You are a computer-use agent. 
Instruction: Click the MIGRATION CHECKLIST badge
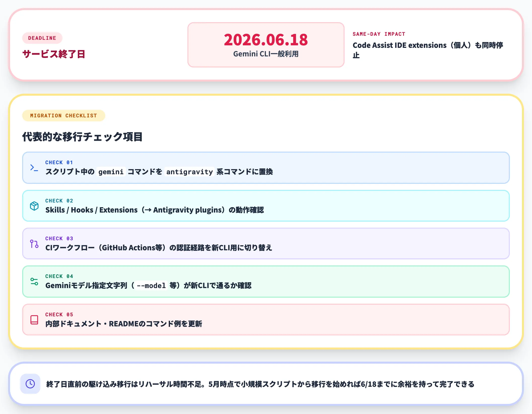[63, 116]
